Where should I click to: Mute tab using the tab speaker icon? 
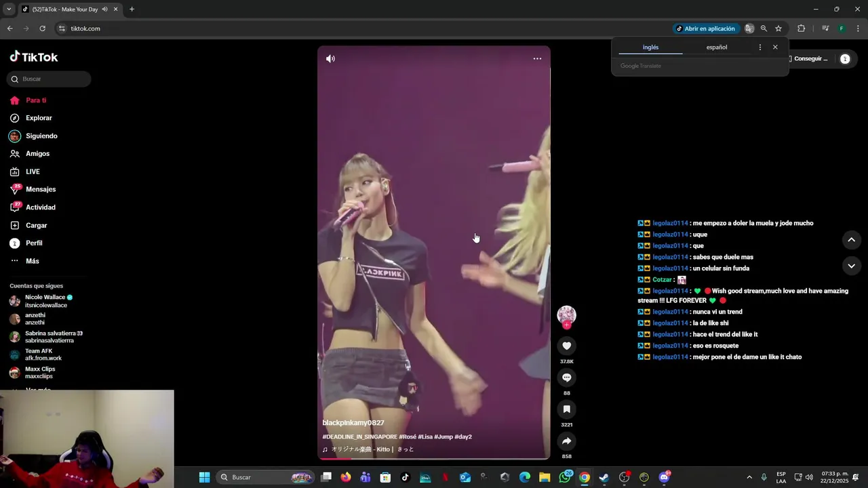click(x=104, y=9)
